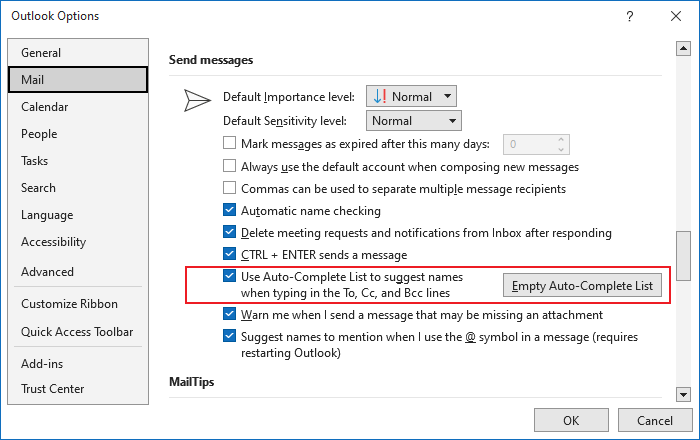Open the Tasks options category
Screen dimensions: 700x440
pos(78,161)
